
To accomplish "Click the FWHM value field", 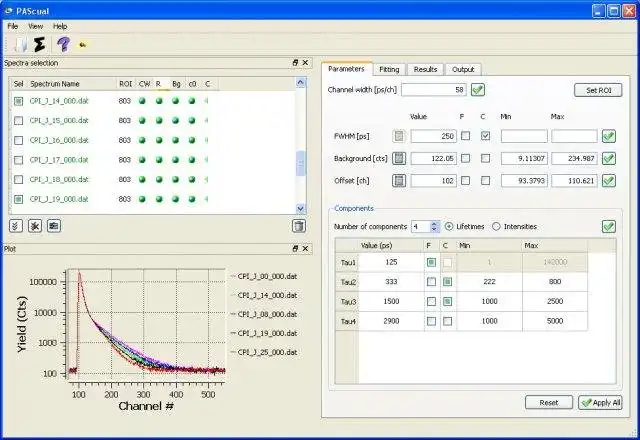I will coord(433,136).
